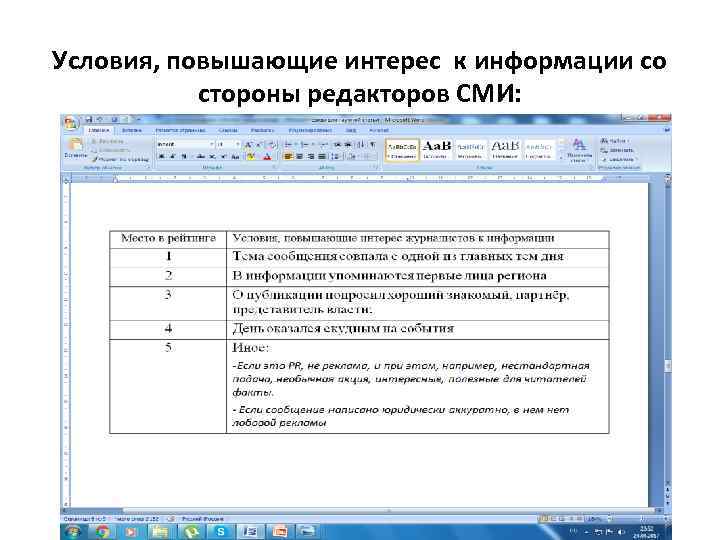
Task: Apply the Normal style from gallery
Action: click(x=402, y=150)
